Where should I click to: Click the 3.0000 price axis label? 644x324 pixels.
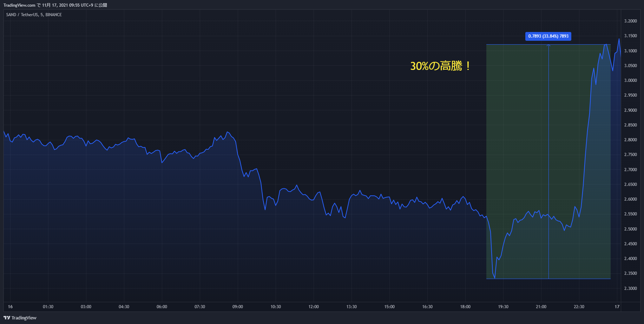[x=630, y=80]
